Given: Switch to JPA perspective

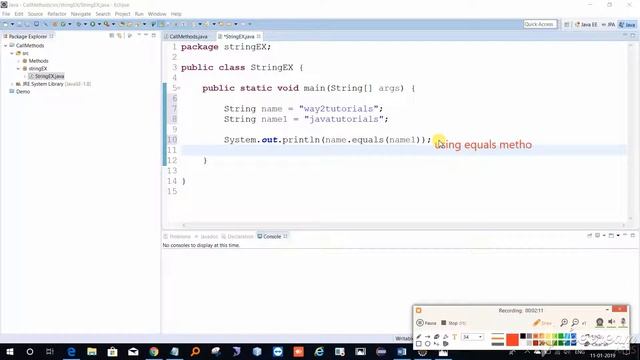Looking at the screenshot, I should point(608,25).
